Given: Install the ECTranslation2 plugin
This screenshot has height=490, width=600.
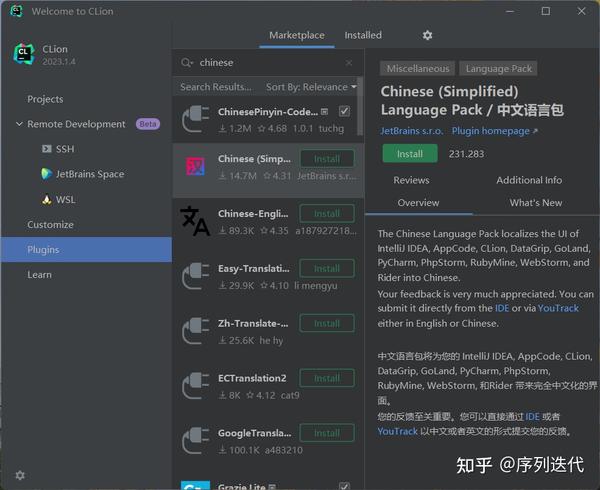Looking at the screenshot, I should 327,378.
